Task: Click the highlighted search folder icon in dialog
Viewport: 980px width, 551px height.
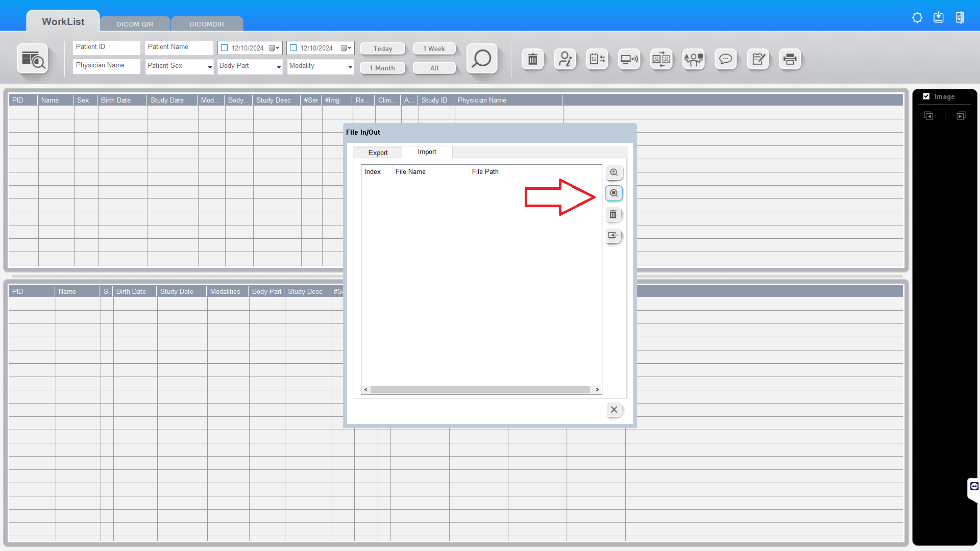Action: tap(614, 193)
